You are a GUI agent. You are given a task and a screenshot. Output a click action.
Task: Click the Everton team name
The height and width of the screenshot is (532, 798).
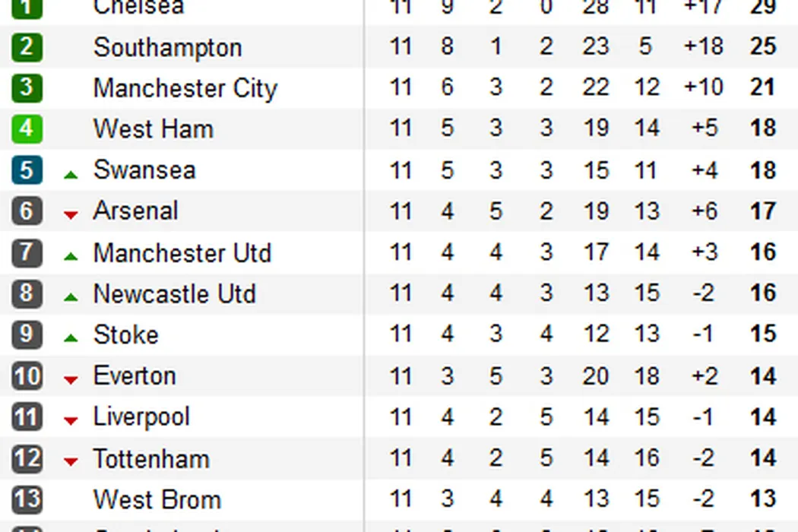click(x=134, y=375)
